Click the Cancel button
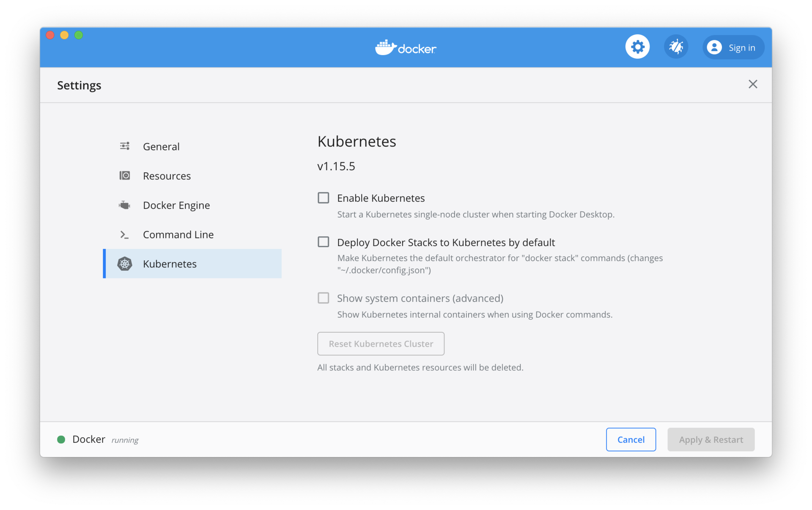812x510 pixels. [631, 439]
